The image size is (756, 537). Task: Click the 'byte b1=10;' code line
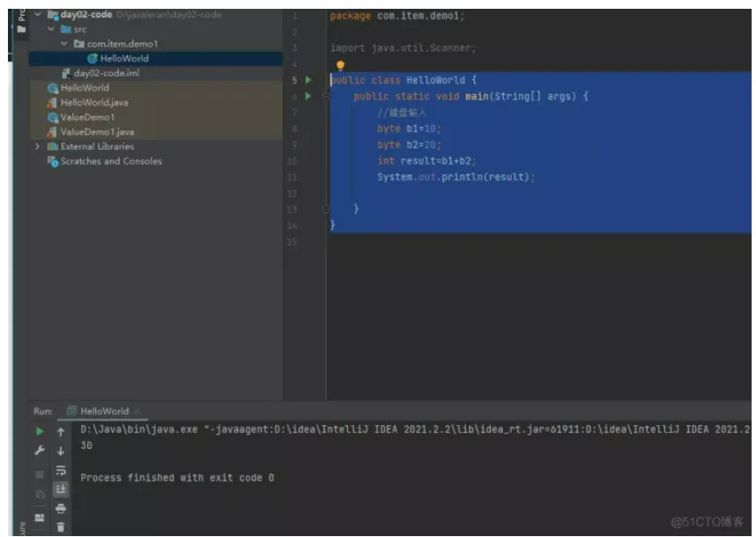(409, 129)
